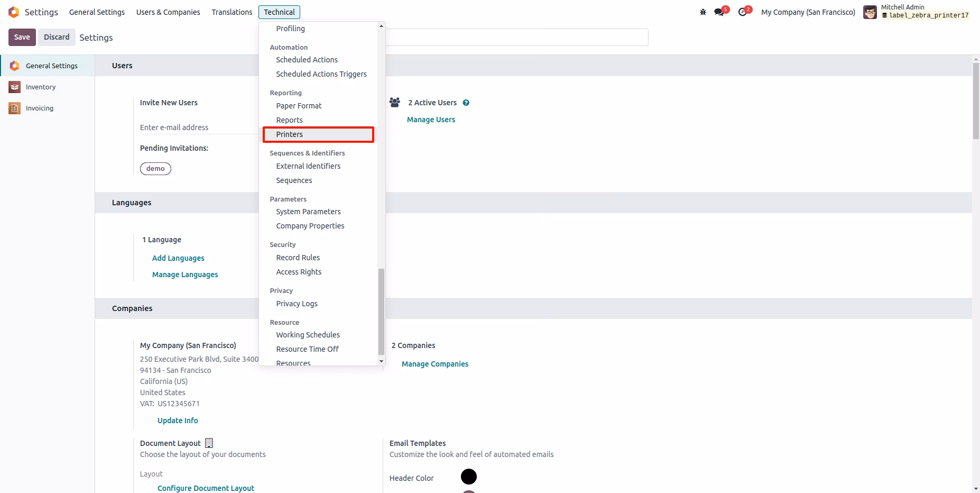Open the activities clock icon
The width and height of the screenshot is (980, 493).
[x=743, y=12]
